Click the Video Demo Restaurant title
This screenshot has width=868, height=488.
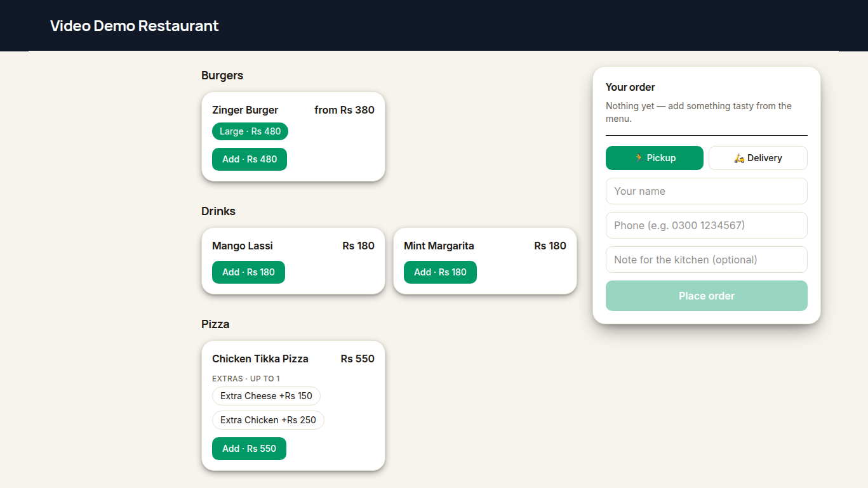tap(135, 26)
